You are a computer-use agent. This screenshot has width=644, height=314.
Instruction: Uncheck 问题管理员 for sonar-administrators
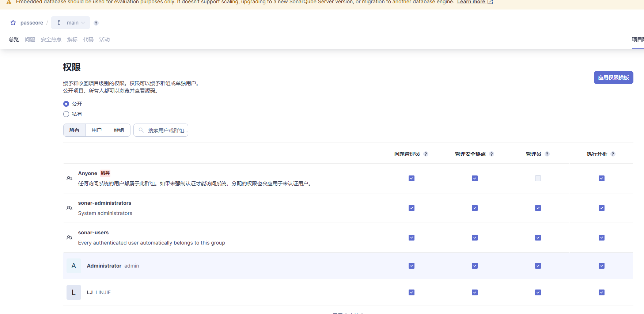point(412,208)
